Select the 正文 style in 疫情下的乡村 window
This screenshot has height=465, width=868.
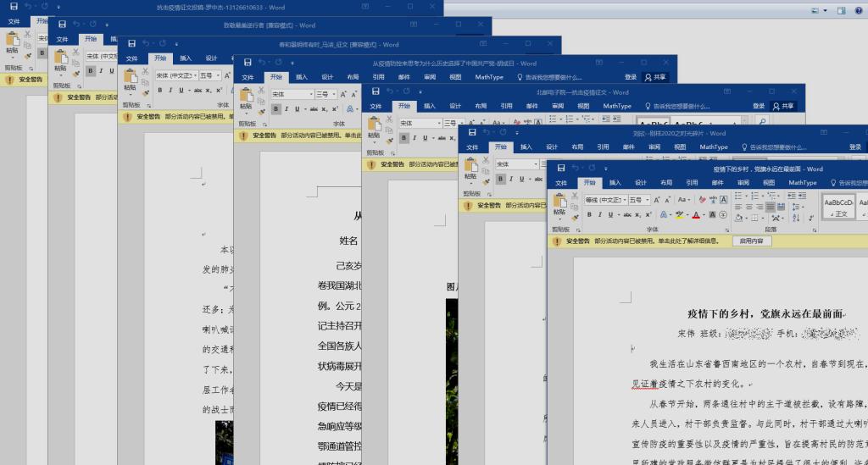pyautogui.click(x=838, y=206)
